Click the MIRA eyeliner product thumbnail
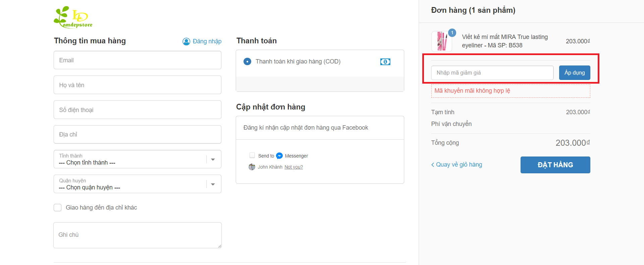 pyautogui.click(x=441, y=41)
